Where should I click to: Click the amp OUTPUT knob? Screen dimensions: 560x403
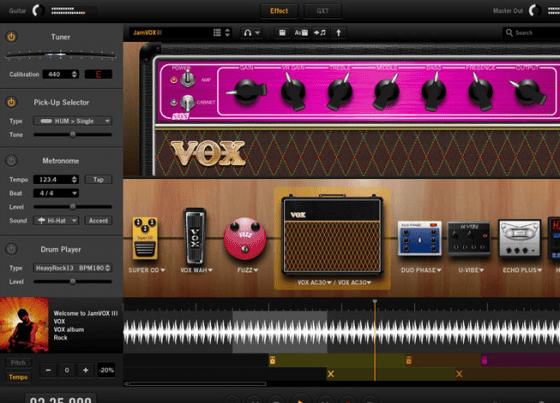click(528, 91)
